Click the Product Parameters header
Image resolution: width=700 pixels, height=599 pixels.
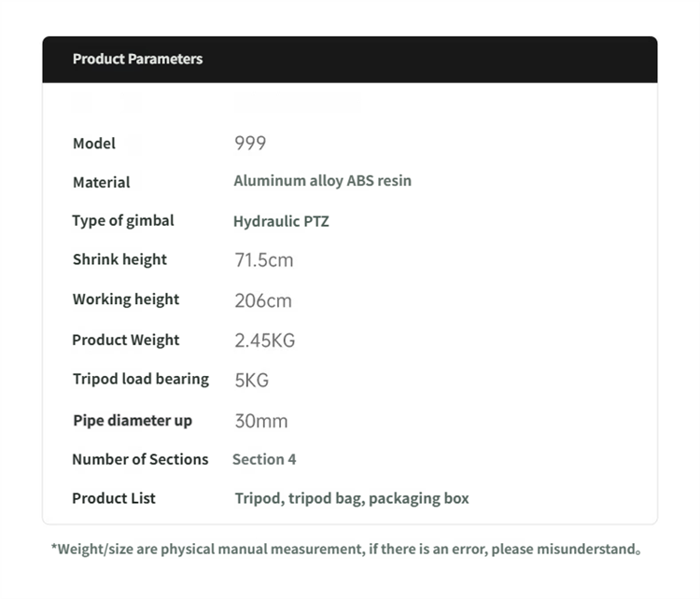(137, 59)
